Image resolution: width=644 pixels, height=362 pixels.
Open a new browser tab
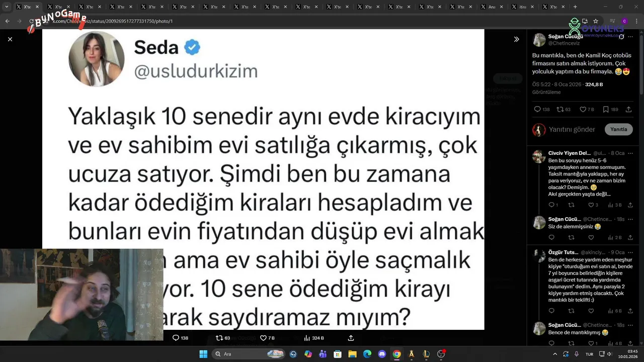point(575,7)
